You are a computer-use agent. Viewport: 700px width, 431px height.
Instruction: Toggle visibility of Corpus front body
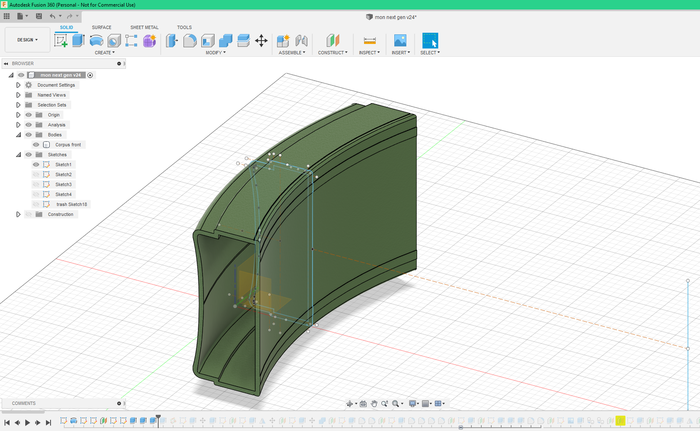[36, 144]
